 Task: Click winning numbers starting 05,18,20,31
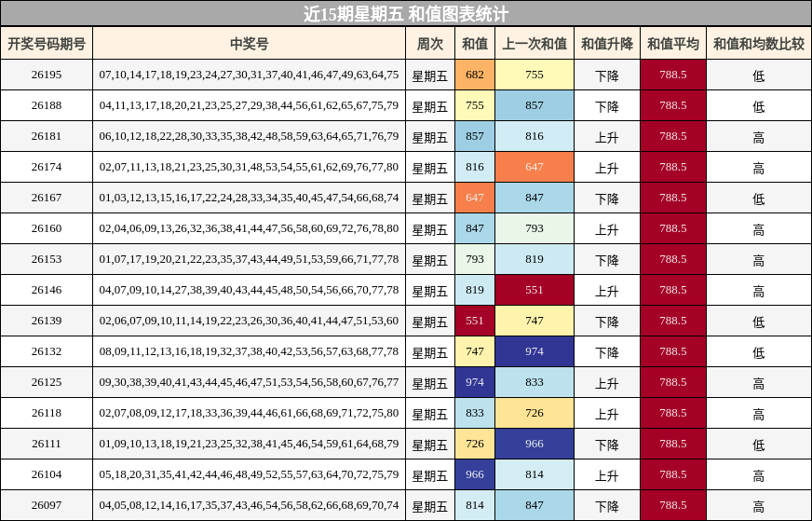[x=249, y=474]
